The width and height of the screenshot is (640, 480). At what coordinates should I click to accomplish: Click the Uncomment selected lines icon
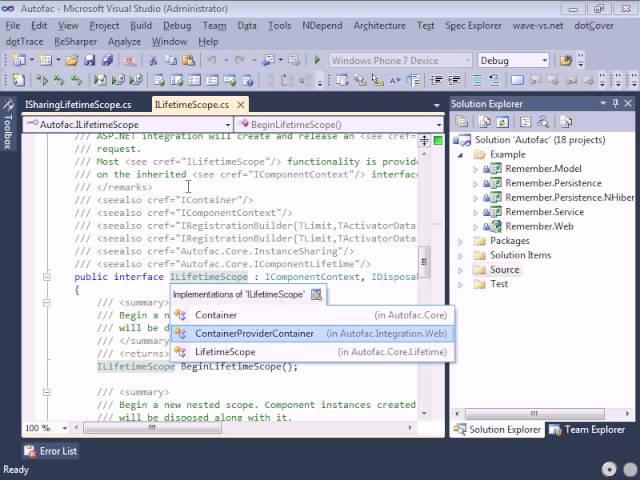(494, 80)
